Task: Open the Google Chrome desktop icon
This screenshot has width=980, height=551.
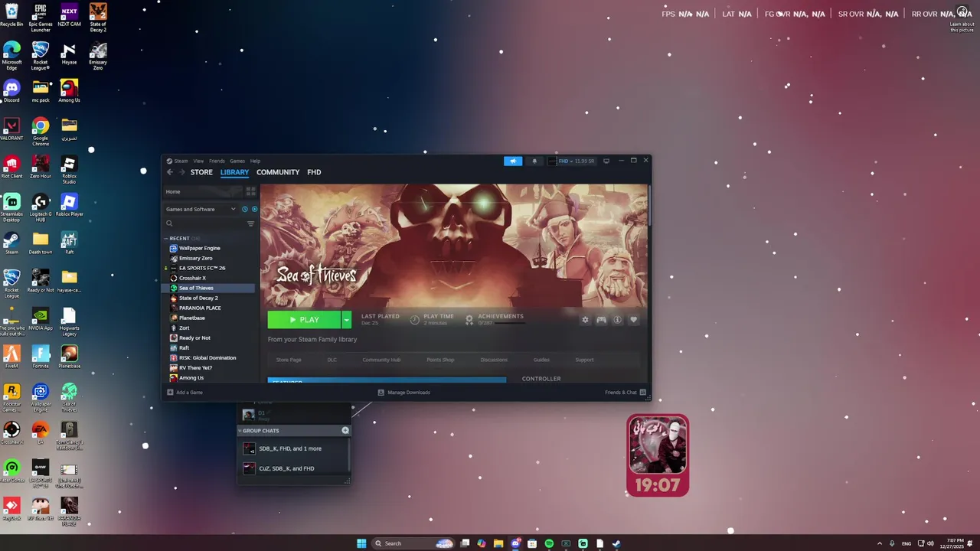Action: point(41,131)
